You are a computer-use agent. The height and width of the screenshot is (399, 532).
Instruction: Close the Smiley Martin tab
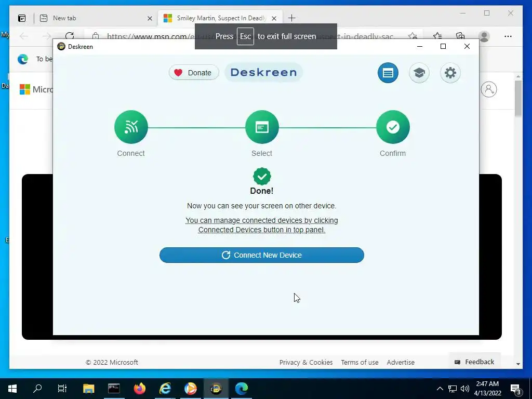[274, 18]
